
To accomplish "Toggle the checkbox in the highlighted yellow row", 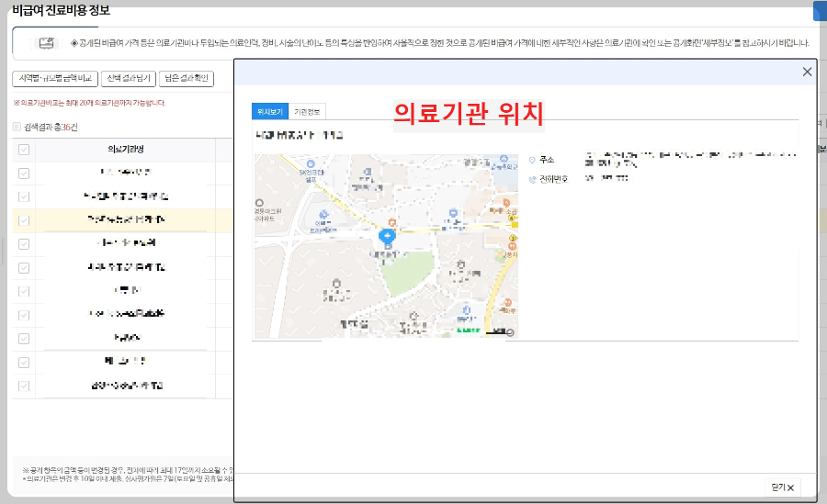I will click(24, 220).
